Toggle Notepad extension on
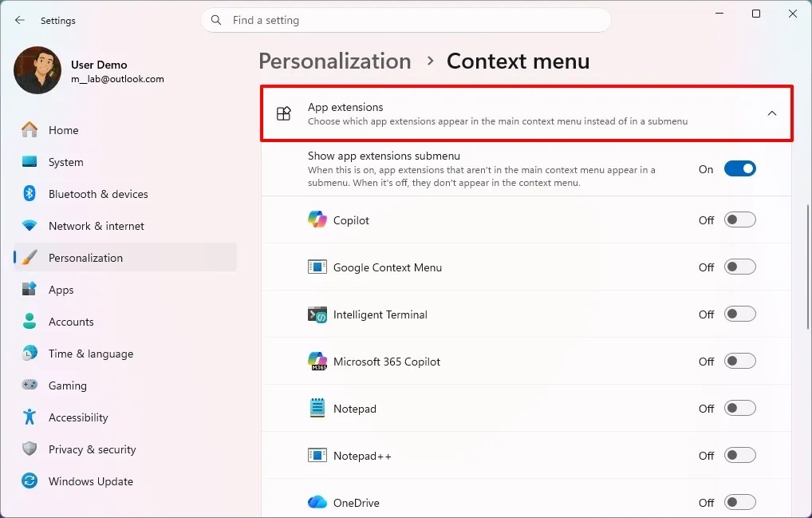 [739, 408]
